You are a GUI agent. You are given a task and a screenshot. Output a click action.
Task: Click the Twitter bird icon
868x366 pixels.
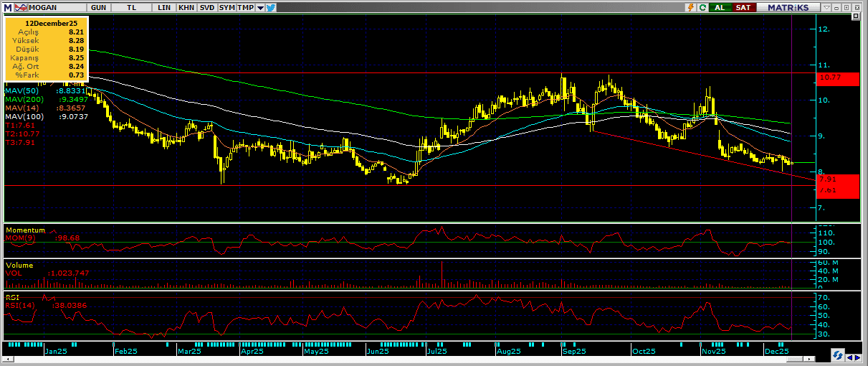pos(271,7)
